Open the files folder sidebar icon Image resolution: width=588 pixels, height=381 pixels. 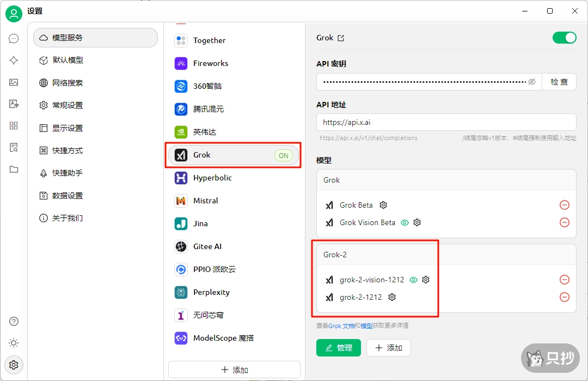point(14,170)
